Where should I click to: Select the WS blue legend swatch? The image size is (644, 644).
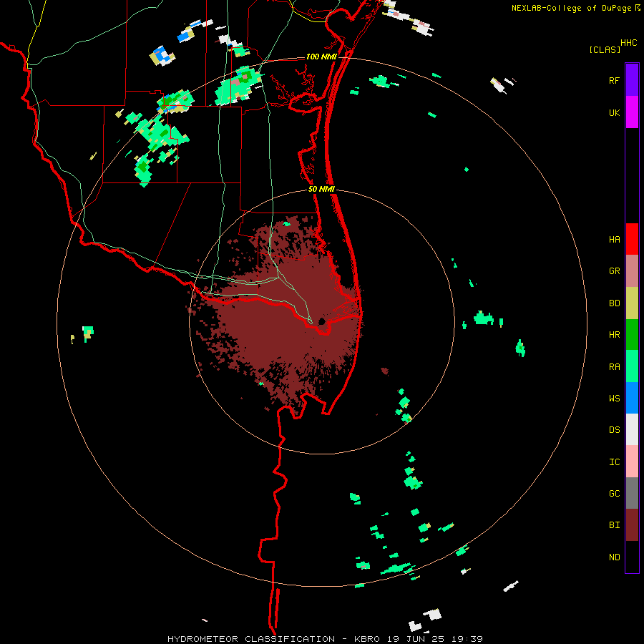(632, 398)
